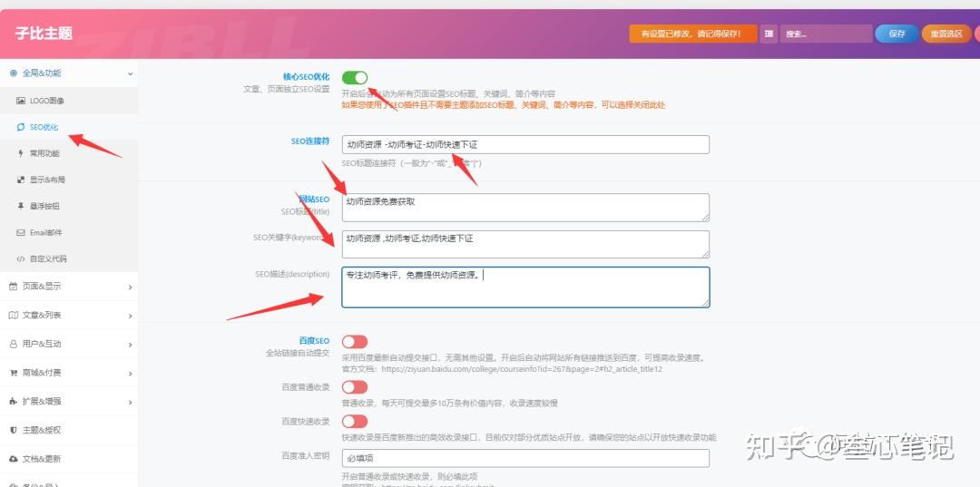
Task: Click the SEO描述(description) textarea
Action: [x=525, y=287]
